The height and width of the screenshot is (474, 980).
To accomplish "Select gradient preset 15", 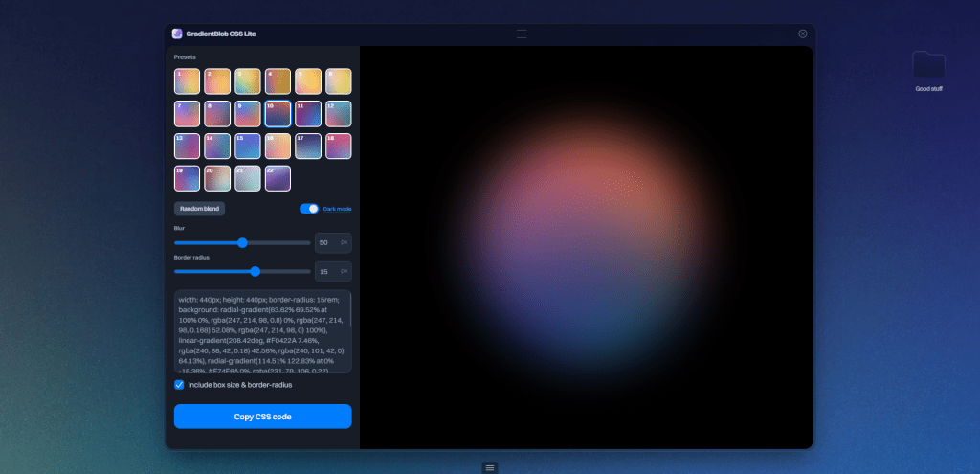I will point(248,147).
